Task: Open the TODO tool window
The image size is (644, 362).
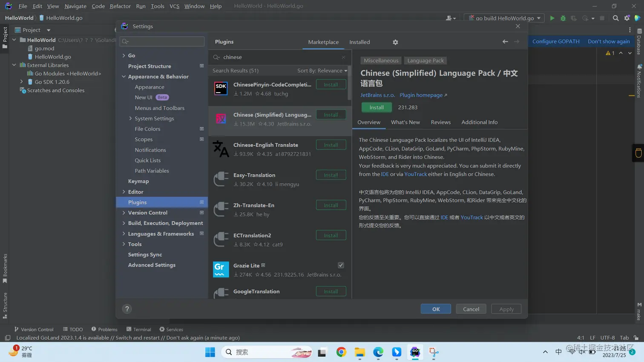Action: click(x=73, y=329)
